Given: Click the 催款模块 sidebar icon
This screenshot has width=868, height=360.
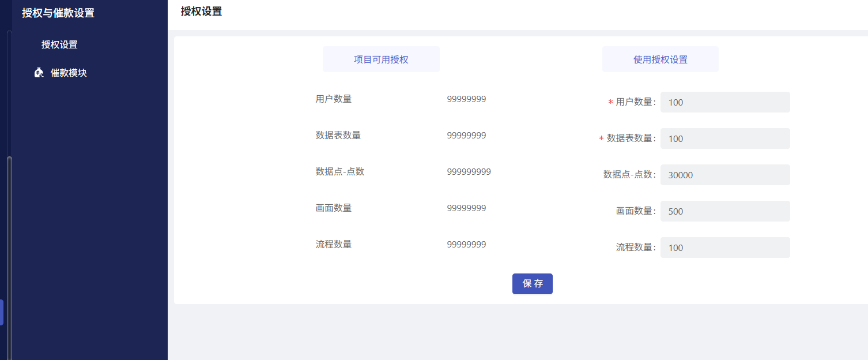Looking at the screenshot, I should [x=39, y=73].
